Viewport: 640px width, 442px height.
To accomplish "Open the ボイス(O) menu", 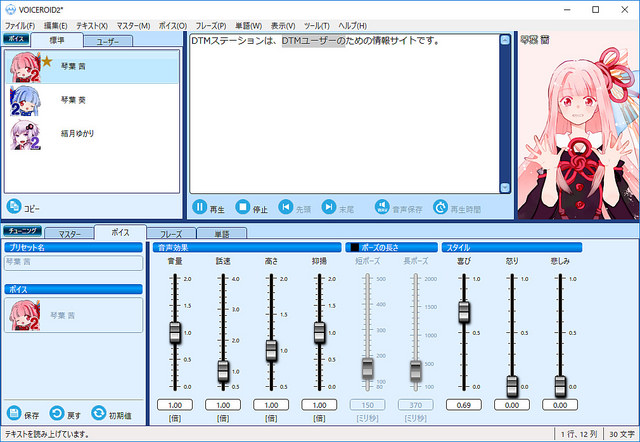I will (x=173, y=26).
